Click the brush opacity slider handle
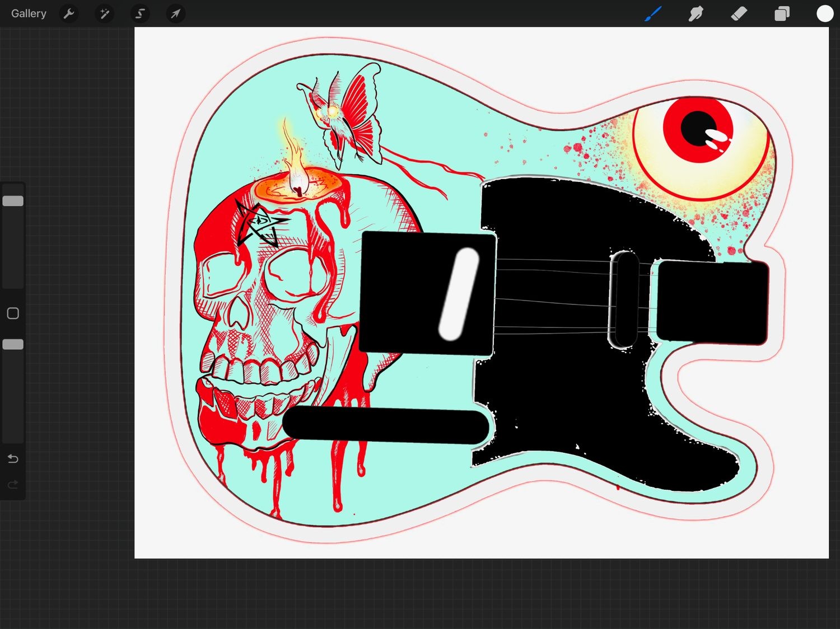 13,345
